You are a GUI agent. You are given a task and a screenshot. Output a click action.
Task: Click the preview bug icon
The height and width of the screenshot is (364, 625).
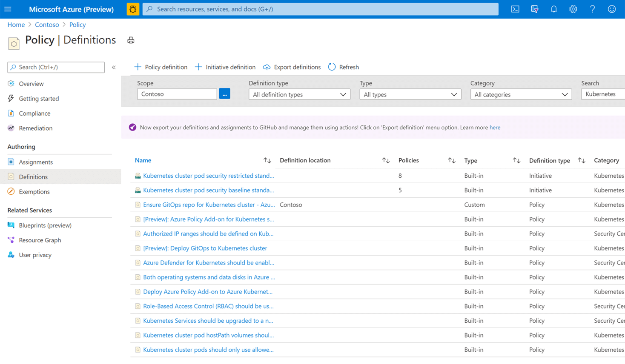[133, 9]
